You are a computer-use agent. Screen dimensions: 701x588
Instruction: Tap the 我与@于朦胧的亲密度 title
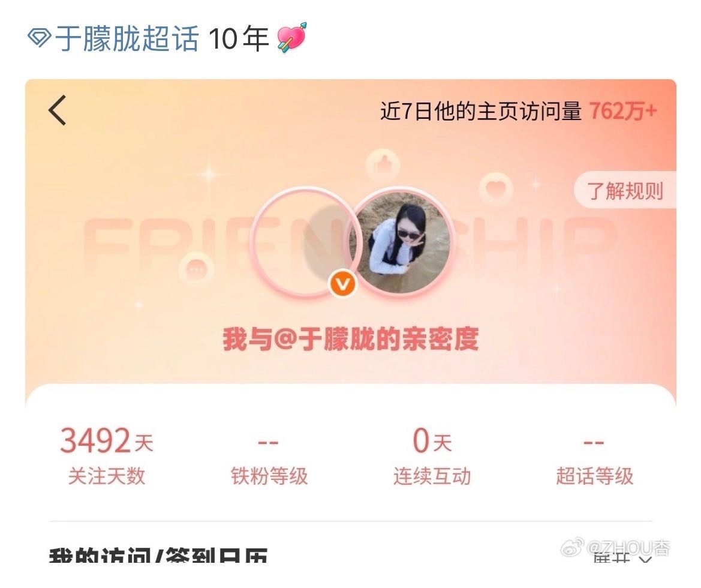351,339
